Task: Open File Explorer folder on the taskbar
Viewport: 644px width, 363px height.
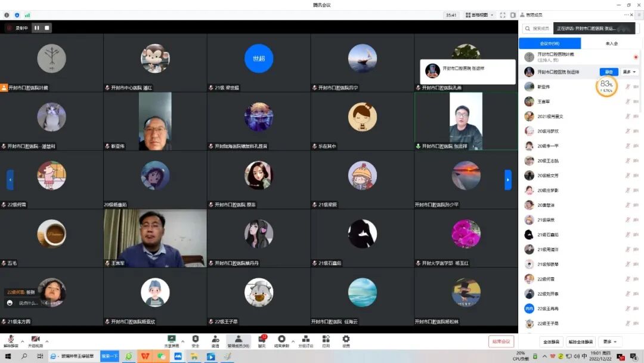Action: point(194,356)
